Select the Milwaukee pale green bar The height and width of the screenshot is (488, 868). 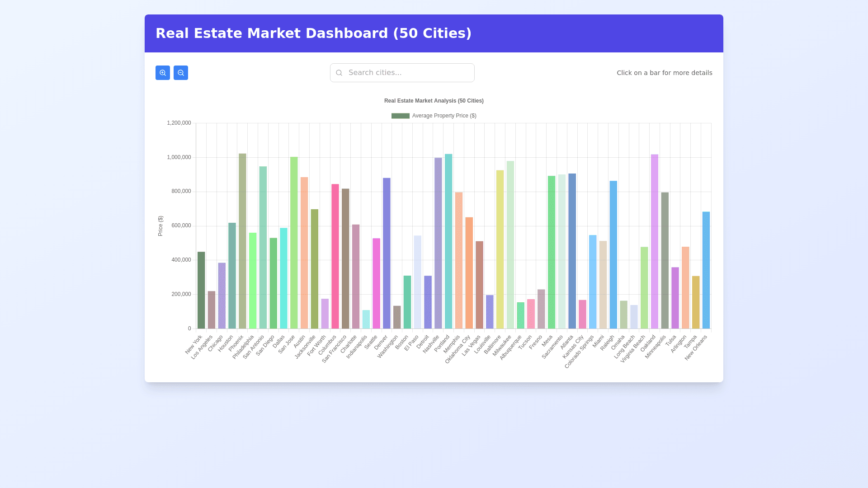point(510,244)
